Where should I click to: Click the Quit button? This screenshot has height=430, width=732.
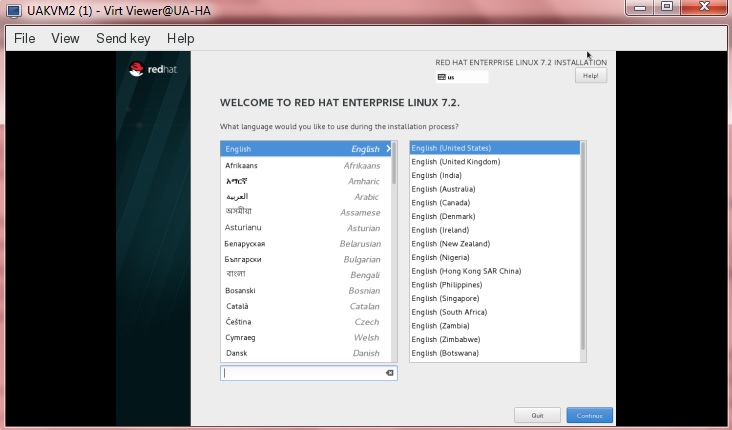coord(537,415)
